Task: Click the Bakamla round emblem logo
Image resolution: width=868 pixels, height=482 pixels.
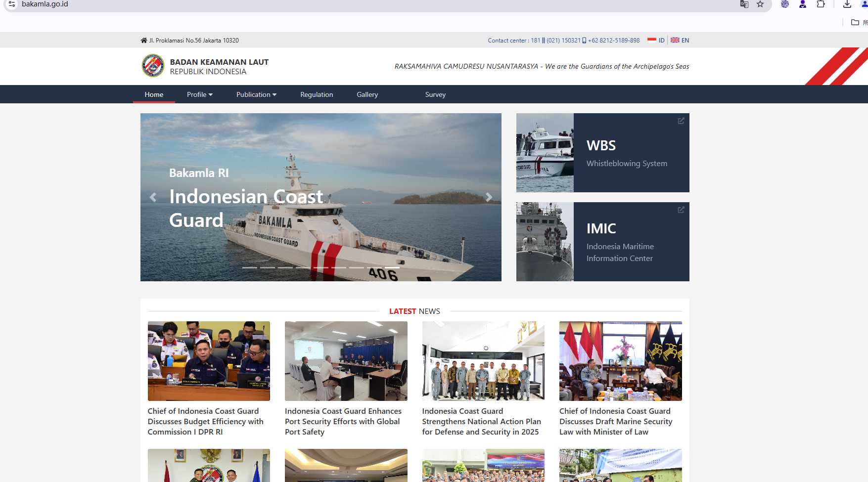Action: [x=153, y=66]
